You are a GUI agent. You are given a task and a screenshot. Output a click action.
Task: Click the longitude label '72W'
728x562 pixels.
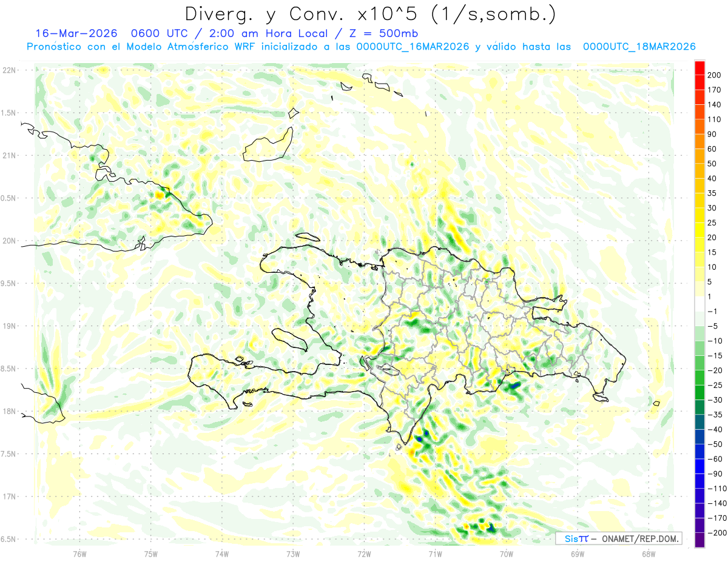pyautogui.click(x=364, y=554)
